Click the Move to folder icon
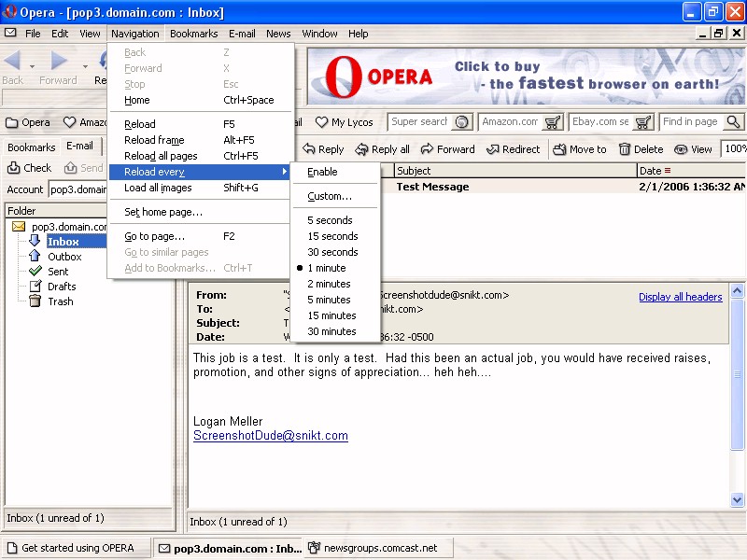Screen dimensions: 747x560 (559, 149)
